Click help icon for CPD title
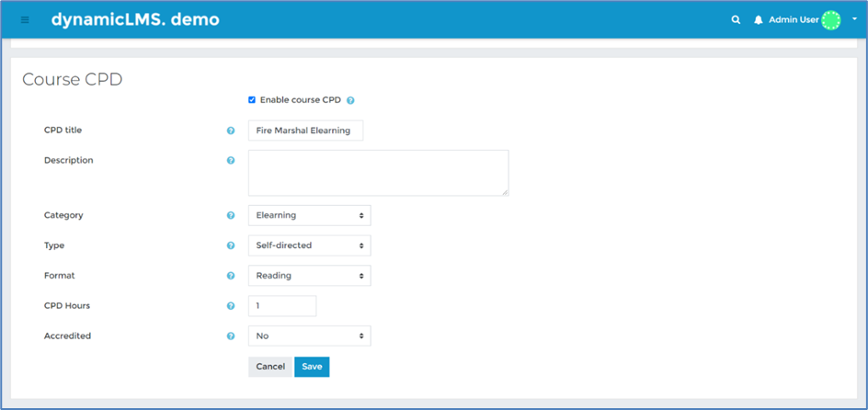The height and width of the screenshot is (410, 868). (x=231, y=131)
